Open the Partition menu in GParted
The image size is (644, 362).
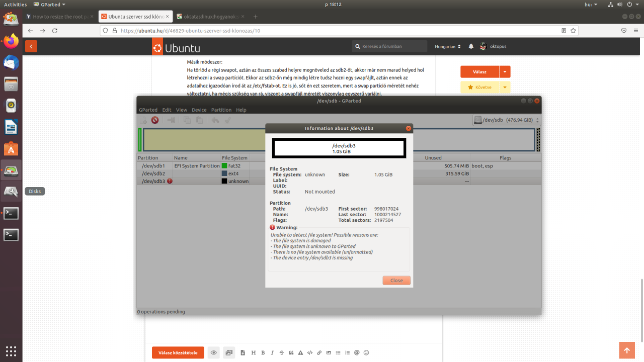[221, 110]
